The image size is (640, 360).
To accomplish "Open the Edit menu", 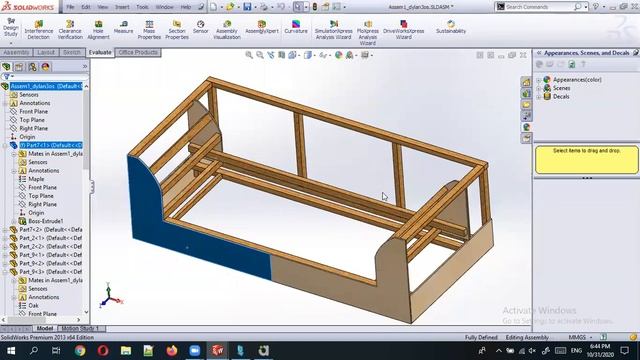I will pyautogui.click(x=86, y=7).
